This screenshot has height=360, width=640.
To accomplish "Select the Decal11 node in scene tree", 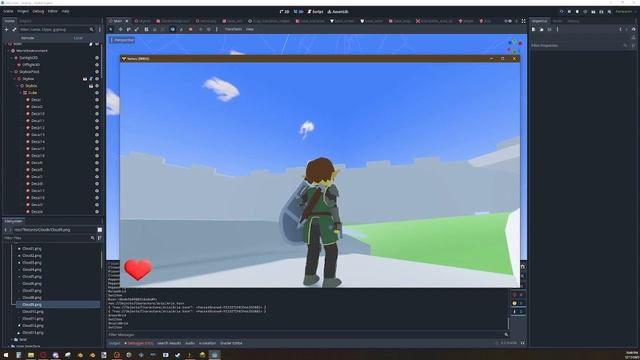I will click(38, 121).
